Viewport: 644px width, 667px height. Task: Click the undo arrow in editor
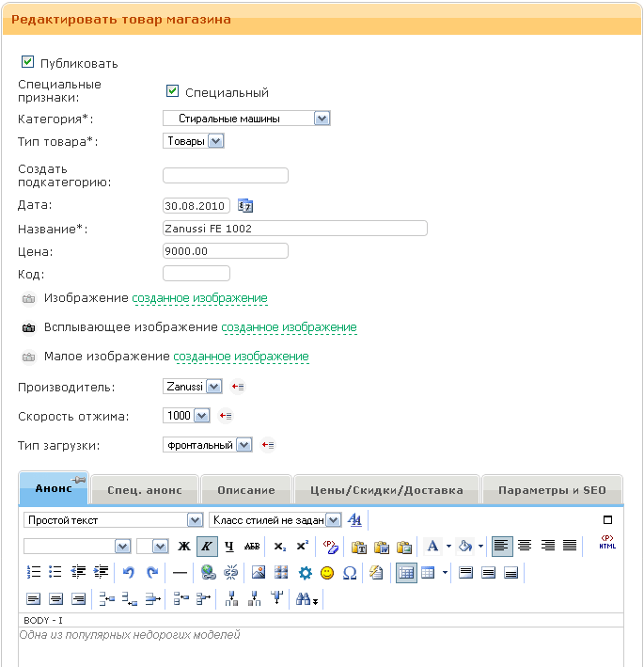click(130, 572)
